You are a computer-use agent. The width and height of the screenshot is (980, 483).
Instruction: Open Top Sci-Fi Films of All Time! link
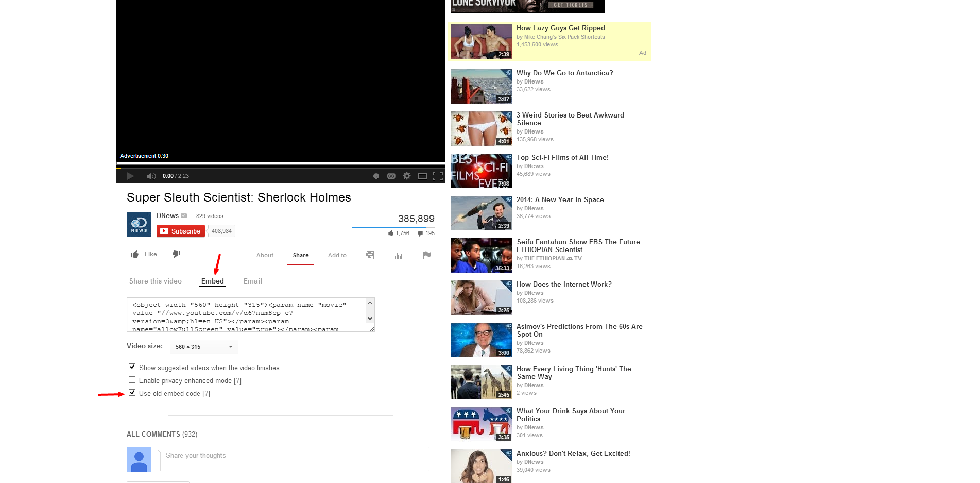tap(562, 157)
